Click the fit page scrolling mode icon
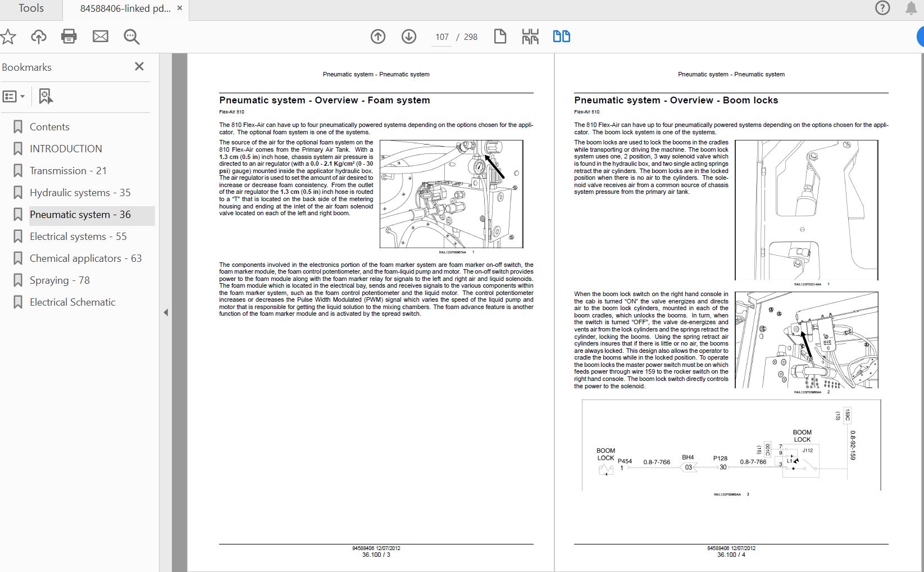The image size is (924, 572). pyautogui.click(x=530, y=37)
